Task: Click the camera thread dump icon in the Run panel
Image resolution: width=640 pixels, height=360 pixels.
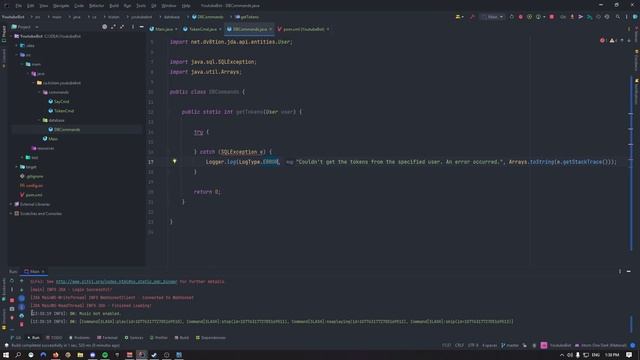Action: pyautogui.click(x=12, y=309)
